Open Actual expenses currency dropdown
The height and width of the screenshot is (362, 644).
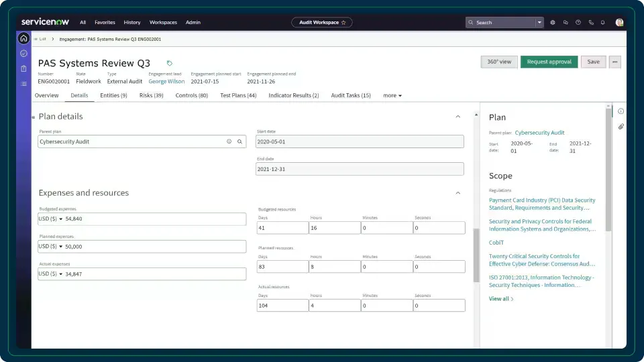(x=50, y=274)
